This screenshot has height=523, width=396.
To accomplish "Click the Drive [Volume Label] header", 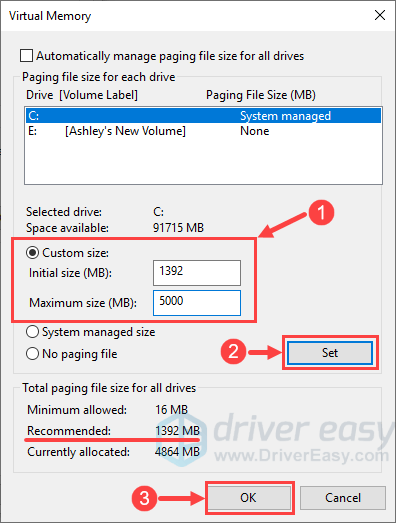I will click(82, 95).
